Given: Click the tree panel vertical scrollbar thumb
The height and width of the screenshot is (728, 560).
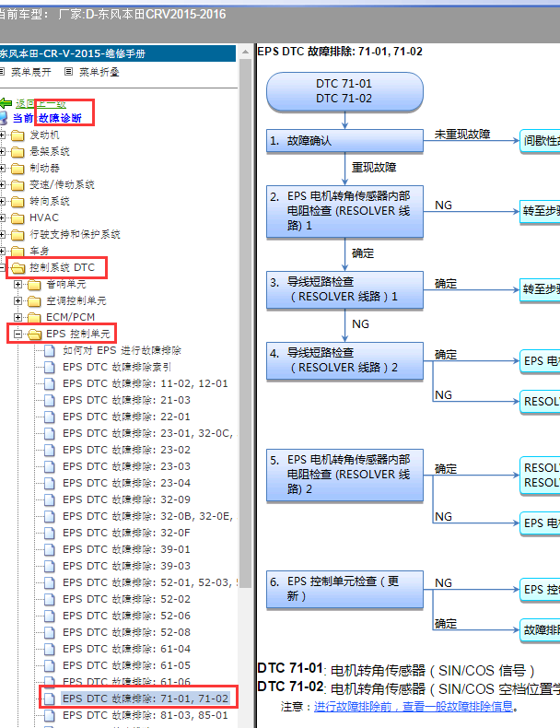Looking at the screenshot, I should point(245,323).
